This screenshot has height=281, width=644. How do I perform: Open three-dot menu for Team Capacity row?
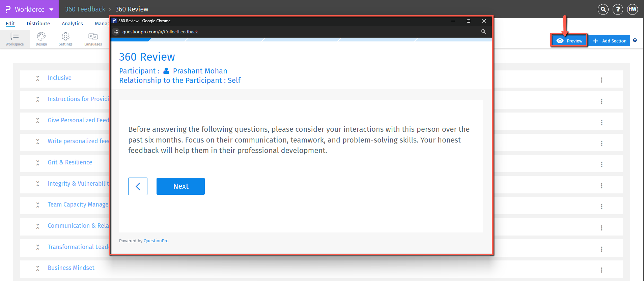pyautogui.click(x=601, y=207)
